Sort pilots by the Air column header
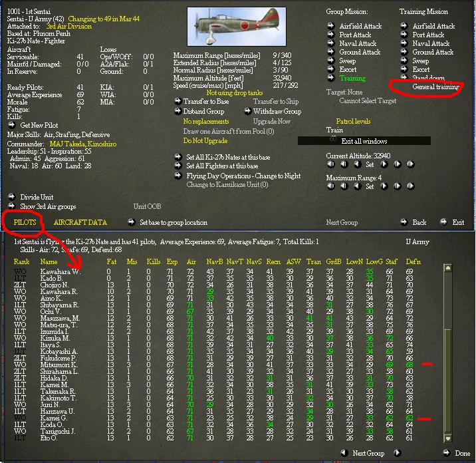The image size is (476, 463). coord(191,261)
